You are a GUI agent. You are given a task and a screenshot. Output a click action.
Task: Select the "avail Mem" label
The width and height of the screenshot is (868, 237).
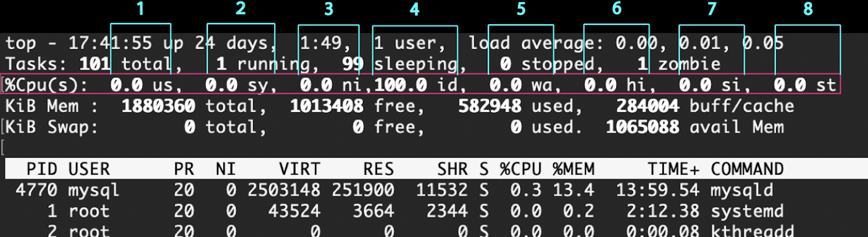(x=737, y=127)
